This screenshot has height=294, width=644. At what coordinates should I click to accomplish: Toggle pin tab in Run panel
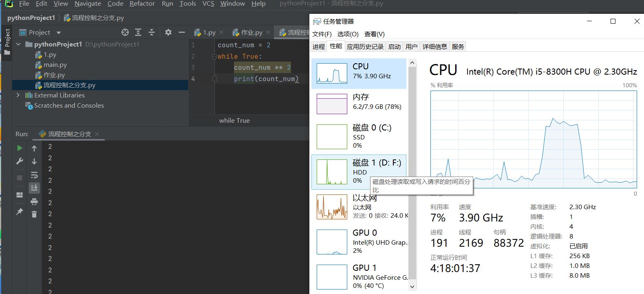click(x=20, y=212)
